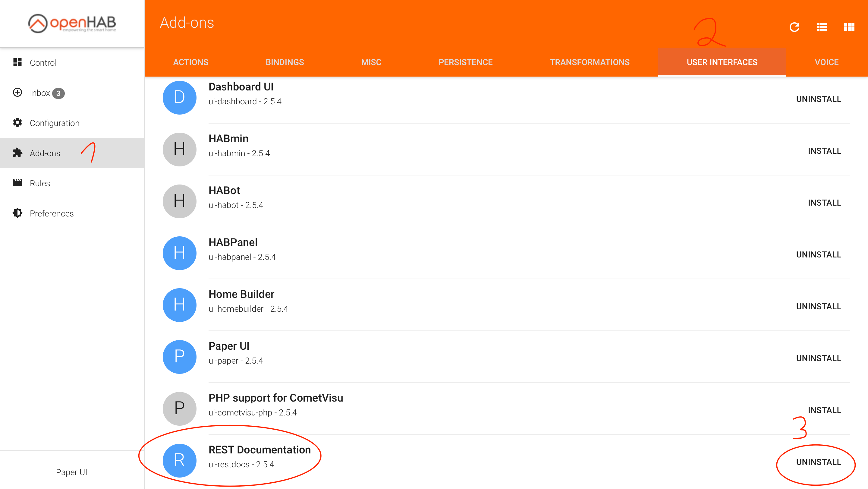The height and width of the screenshot is (489, 868).
Task: Install the HABmin add-on
Action: coord(824,151)
